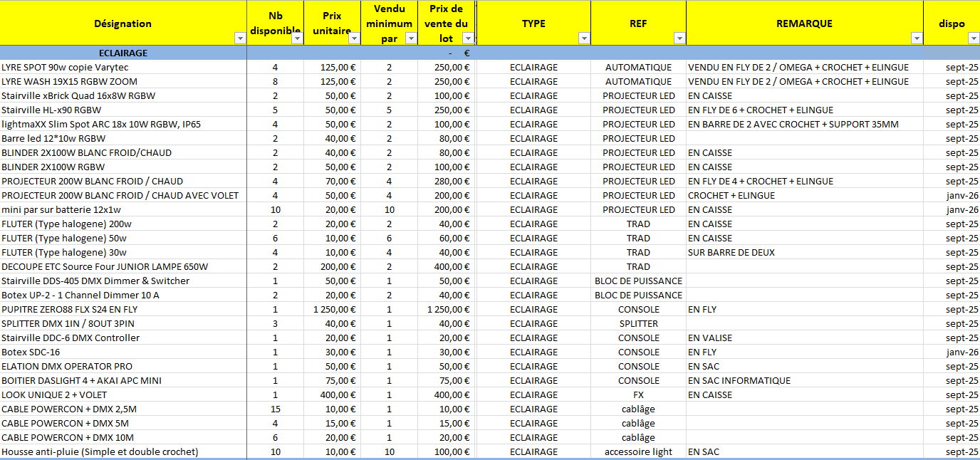980x460 pixels.
Task: Click the 400,00 € lot price for DECOUPE ETC
Action: click(x=447, y=266)
